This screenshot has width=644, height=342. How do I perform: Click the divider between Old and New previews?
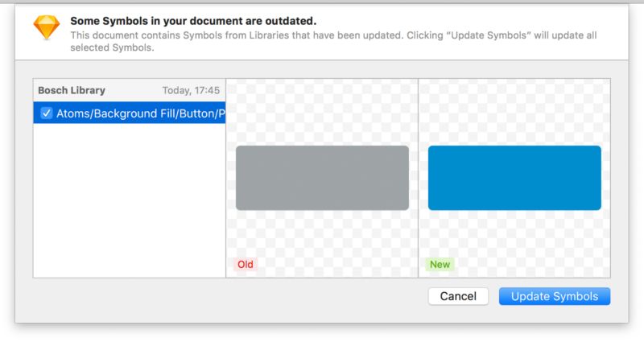coord(418,178)
